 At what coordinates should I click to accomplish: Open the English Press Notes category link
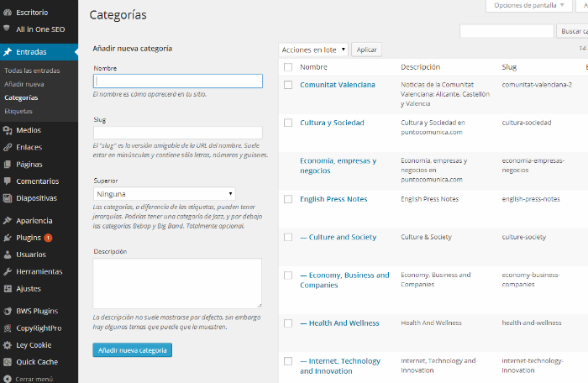(333, 199)
